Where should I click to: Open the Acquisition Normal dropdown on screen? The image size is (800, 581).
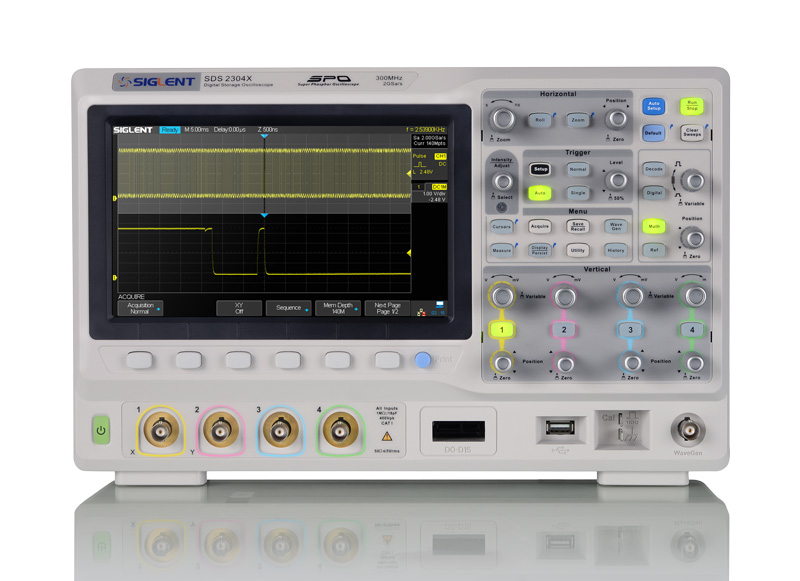click(x=139, y=308)
